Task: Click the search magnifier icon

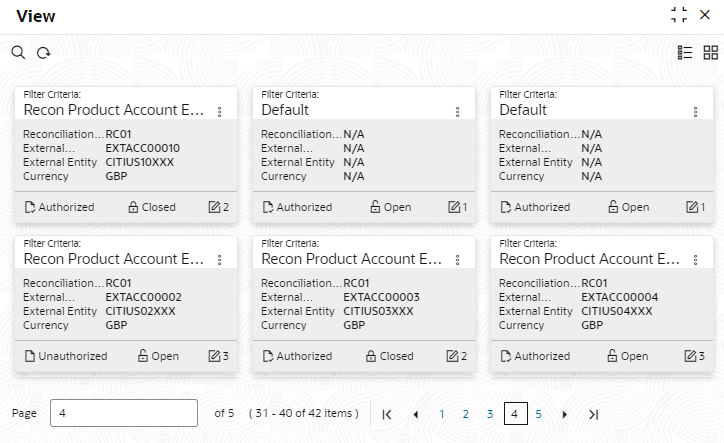Action: tap(18, 53)
